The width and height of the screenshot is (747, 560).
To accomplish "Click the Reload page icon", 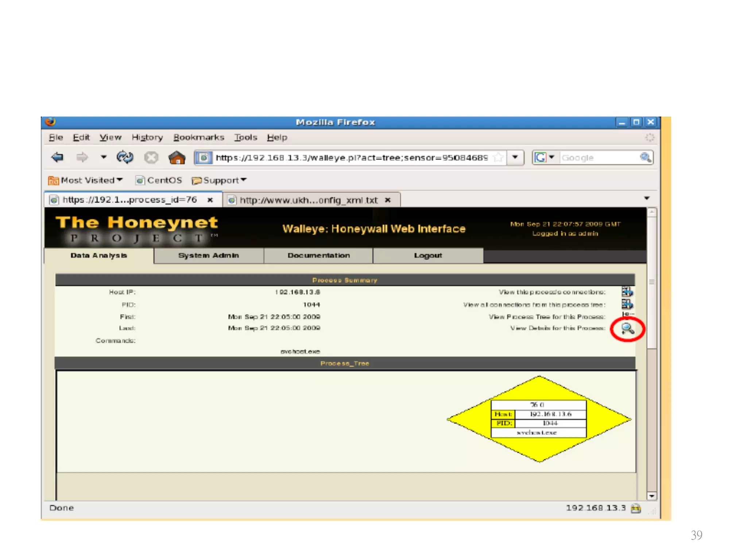I will (x=125, y=157).
